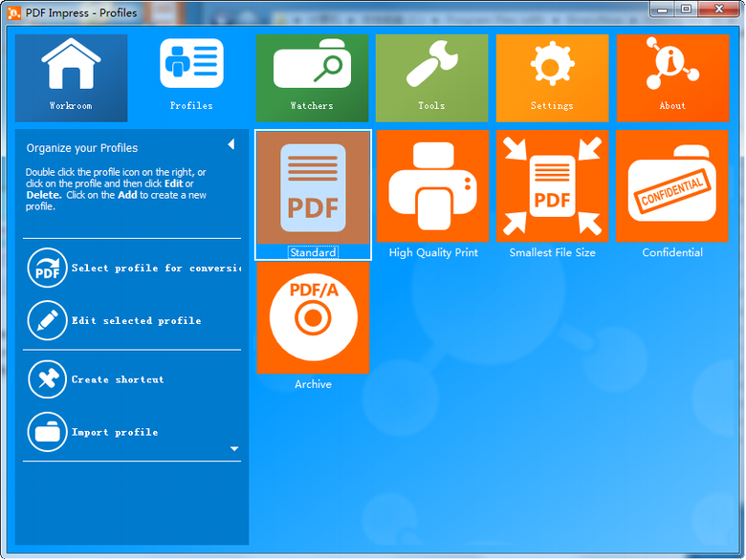This screenshot has height=560, width=746.
Task: Click the Import profile folder icon
Action: click(47, 432)
